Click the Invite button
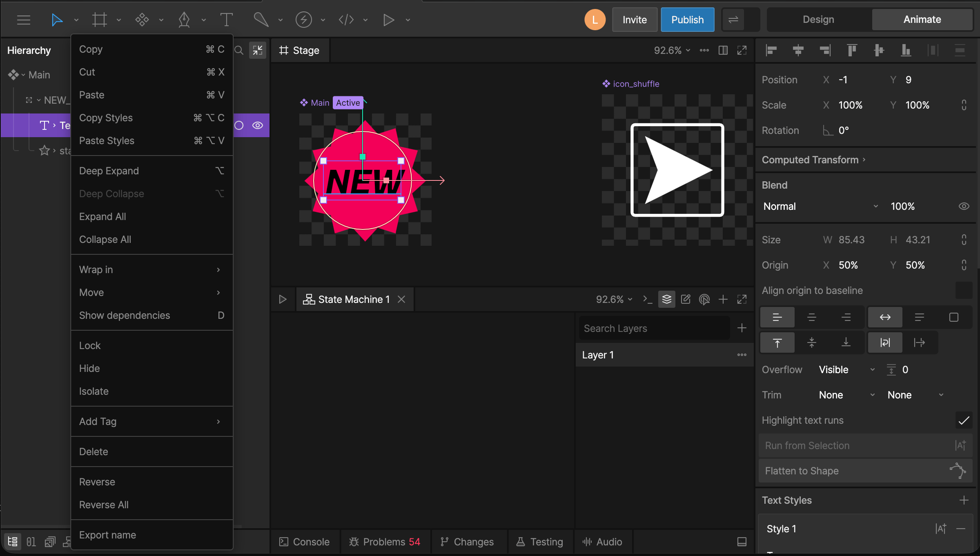Screen dimensions: 980x556 635,20
